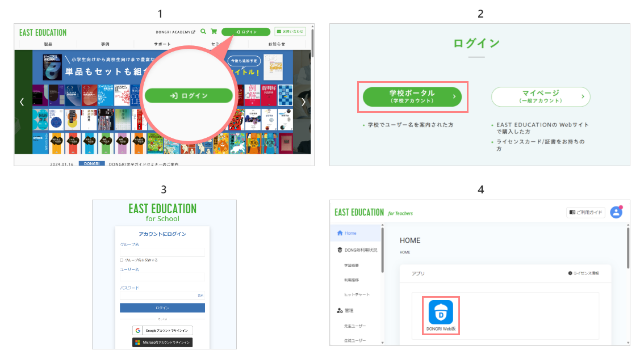Open the お知らせ navigation menu
This screenshot has height=359, width=644.
click(277, 44)
